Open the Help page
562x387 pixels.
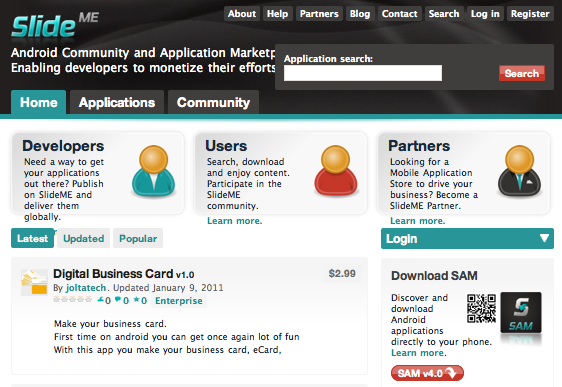[277, 14]
